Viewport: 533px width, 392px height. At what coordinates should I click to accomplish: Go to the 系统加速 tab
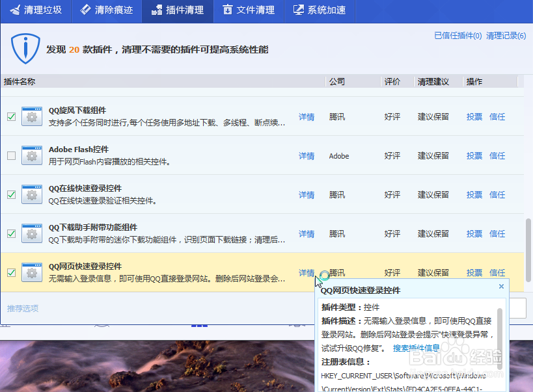pyautogui.click(x=320, y=10)
